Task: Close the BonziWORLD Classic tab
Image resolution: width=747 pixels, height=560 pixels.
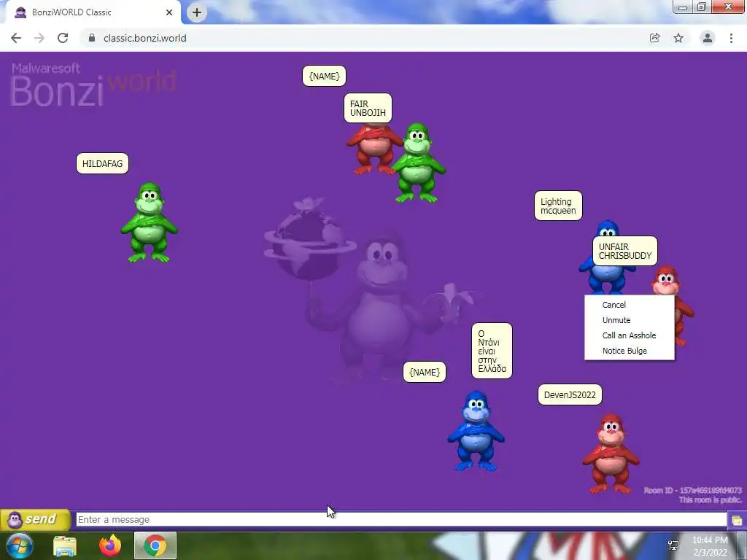Action: [x=169, y=12]
